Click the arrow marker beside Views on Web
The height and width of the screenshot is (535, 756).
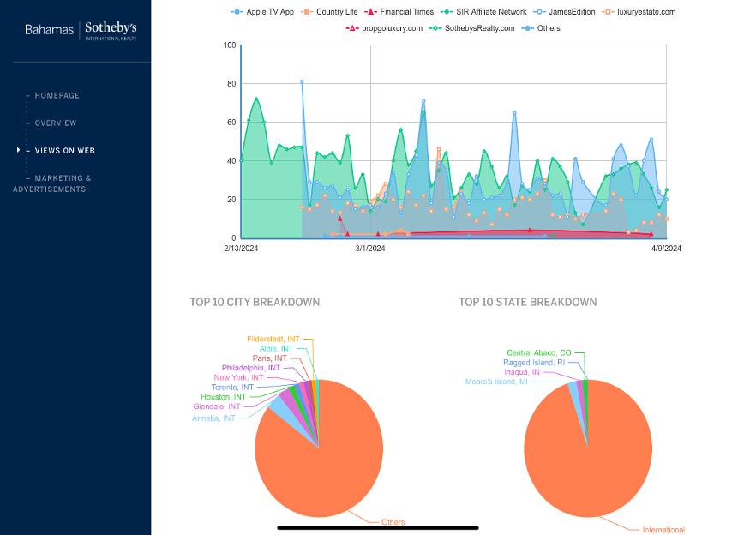(x=18, y=150)
